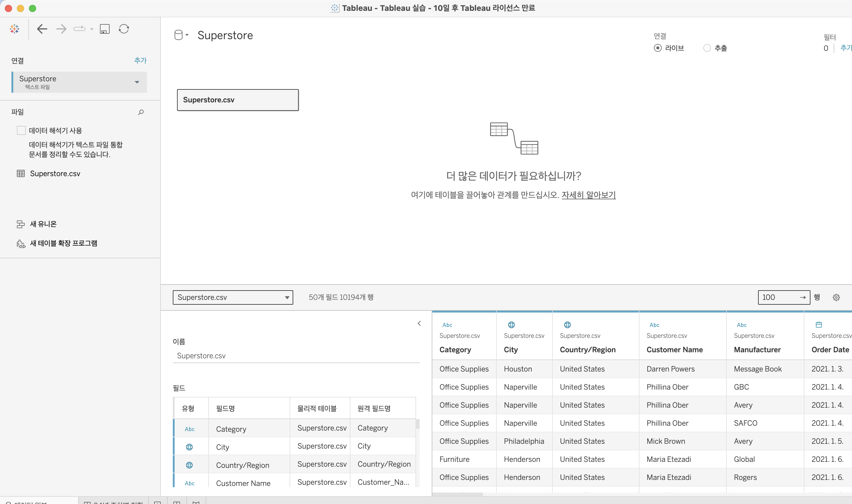
Task: Click the Tableau logo start page icon
Action: pos(14,29)
